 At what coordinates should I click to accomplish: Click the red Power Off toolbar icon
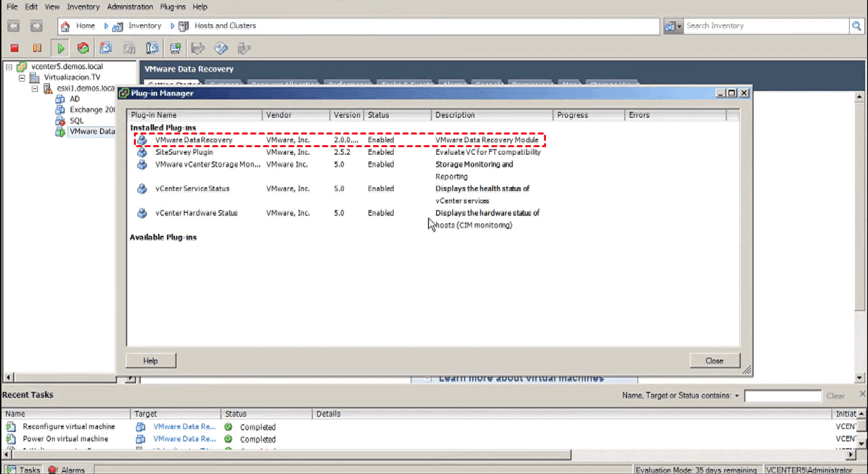pyautogui.click(x=14, y=48)
